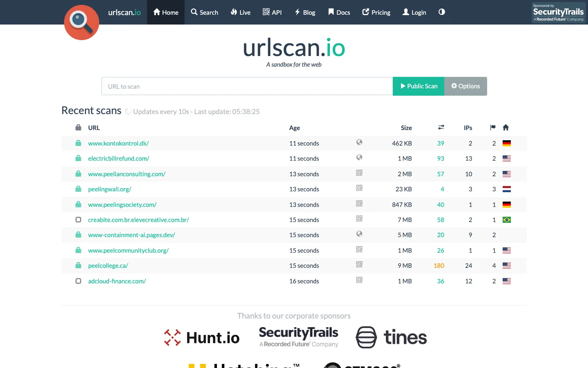The image size is (588, 368).
Task: Open scan www.peelcommunityclub.org/
Action: [128, 251]
